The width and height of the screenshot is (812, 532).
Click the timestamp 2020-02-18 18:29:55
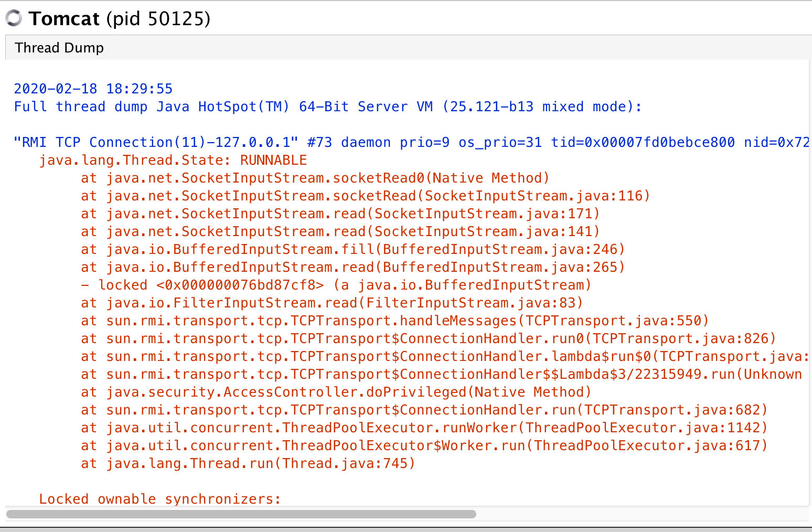[93, 89]
